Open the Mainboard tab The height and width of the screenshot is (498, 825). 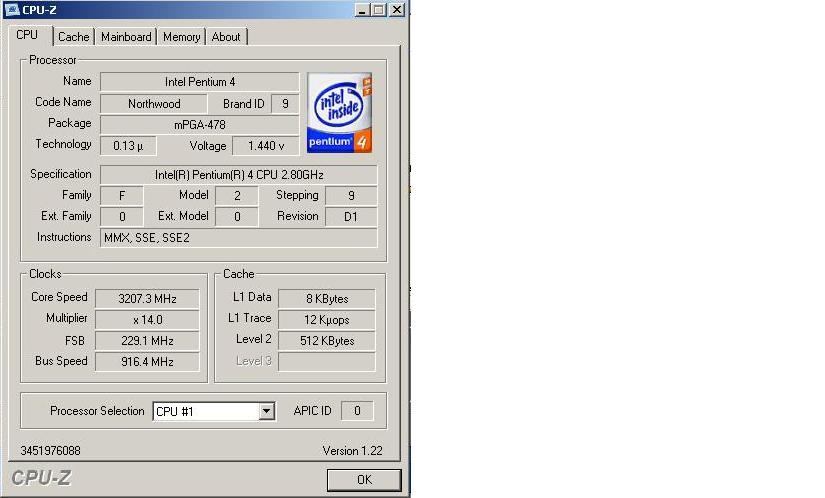pyautogui.click(x=126, y=37)
